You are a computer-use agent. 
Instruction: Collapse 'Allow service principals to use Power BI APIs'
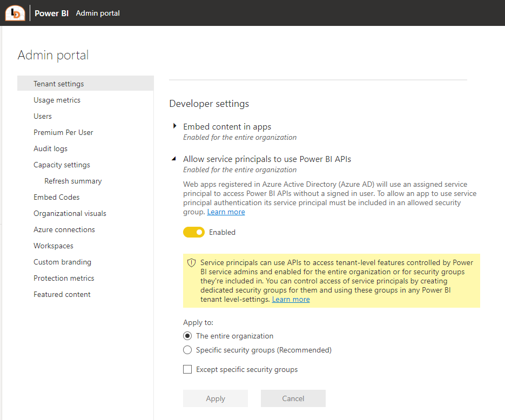click(x=174, y=159)
